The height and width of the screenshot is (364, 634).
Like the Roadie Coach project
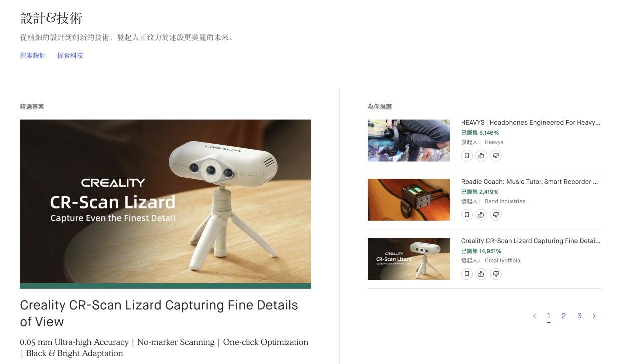coord(481,215)
